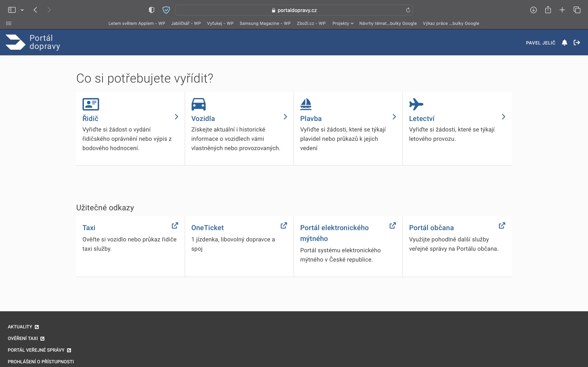This screenshot has width=588, height=367.
Task: Click the chevron arrow next to Řidič
Action: pos(177,117)
